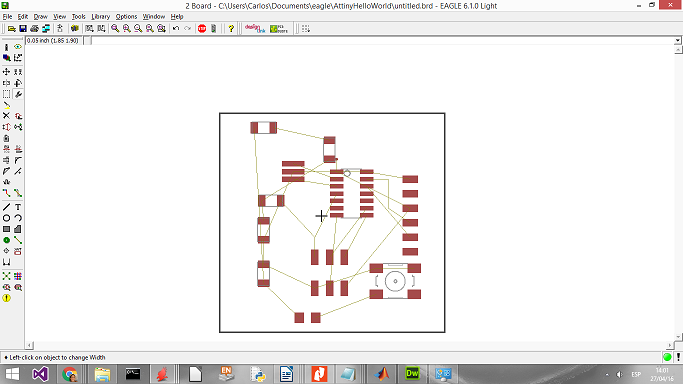Open the Display layers tool

coord(7,57)
